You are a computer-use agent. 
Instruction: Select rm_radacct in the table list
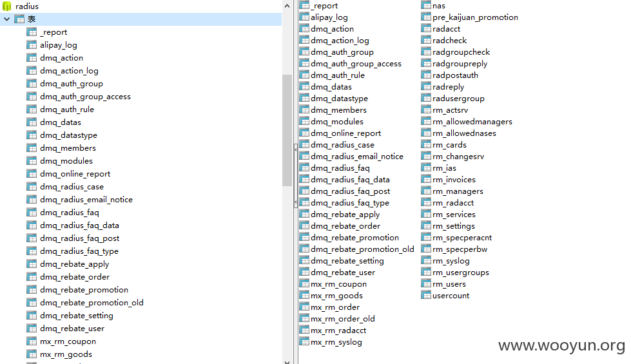453,203
